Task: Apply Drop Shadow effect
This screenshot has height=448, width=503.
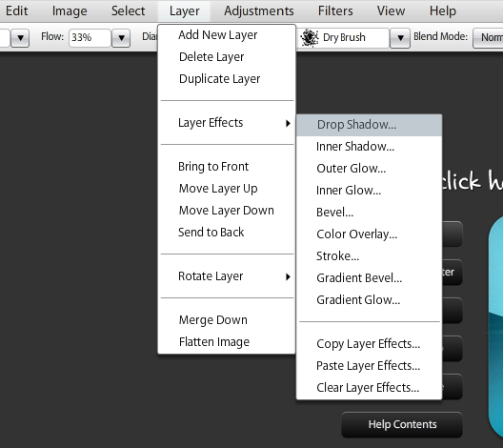Action: coord(369,125)
